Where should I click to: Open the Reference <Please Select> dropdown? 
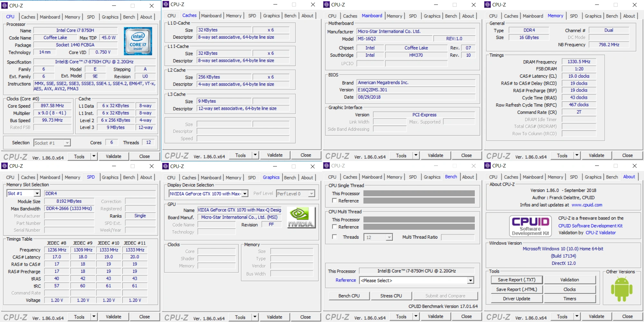point(417,280)
